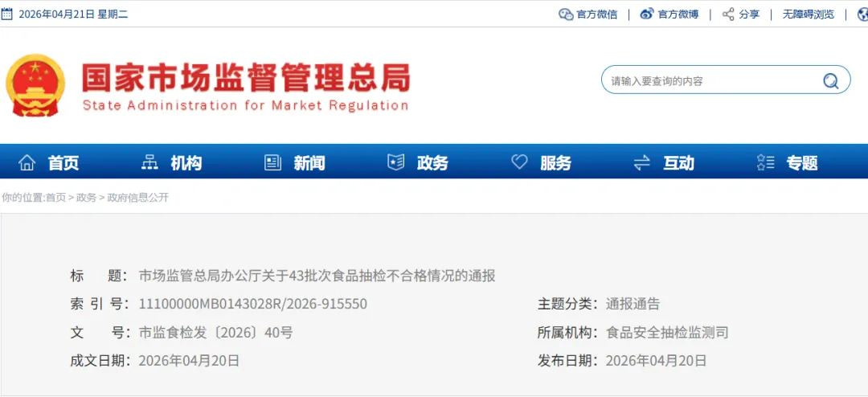Viewport: 868px width, 397px height.
Task: Click the 成文日期 value 2026年04月20日
Action: (x=189, y=361)
